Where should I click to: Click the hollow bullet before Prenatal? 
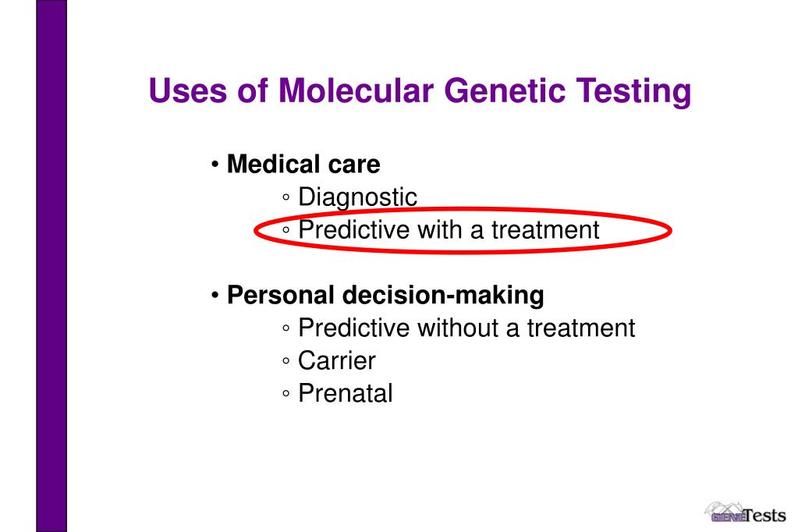286,393
